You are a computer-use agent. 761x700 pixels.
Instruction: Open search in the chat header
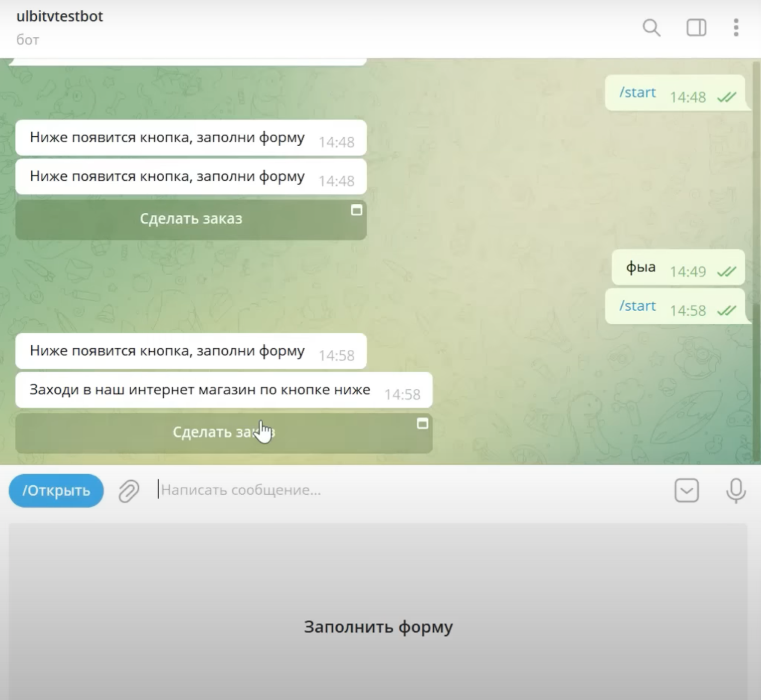pyautogui.click(x=651, y=28)
